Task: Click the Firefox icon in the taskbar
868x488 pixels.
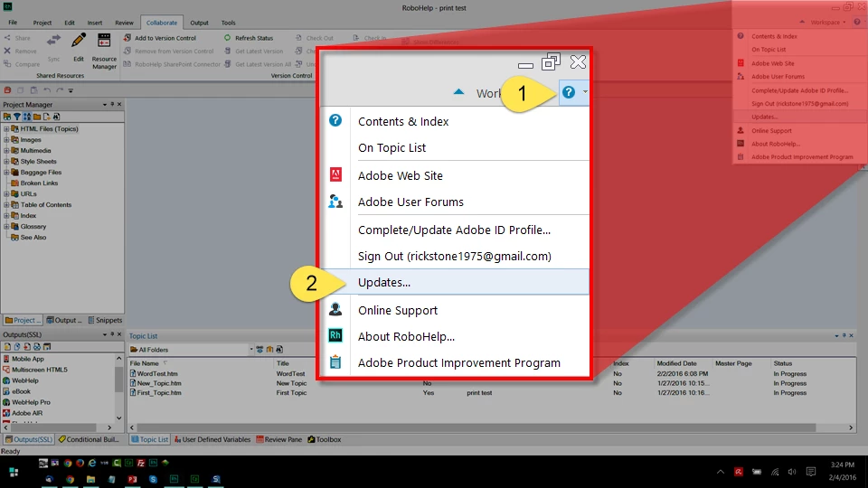Action: 80,463
